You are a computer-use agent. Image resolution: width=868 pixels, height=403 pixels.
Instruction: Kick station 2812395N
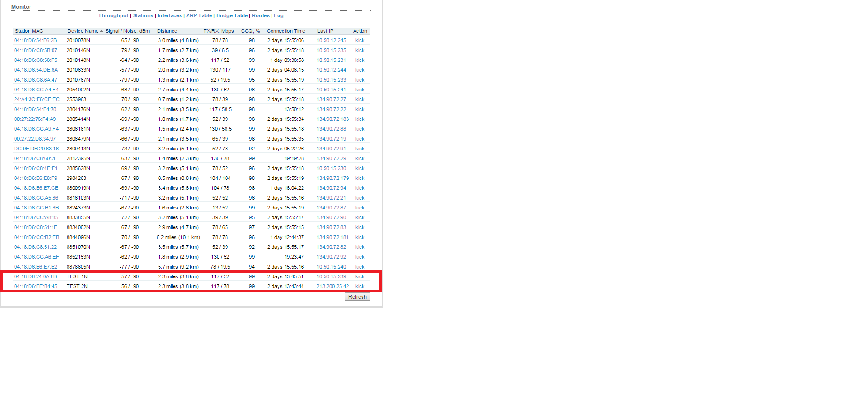(360, 158)
